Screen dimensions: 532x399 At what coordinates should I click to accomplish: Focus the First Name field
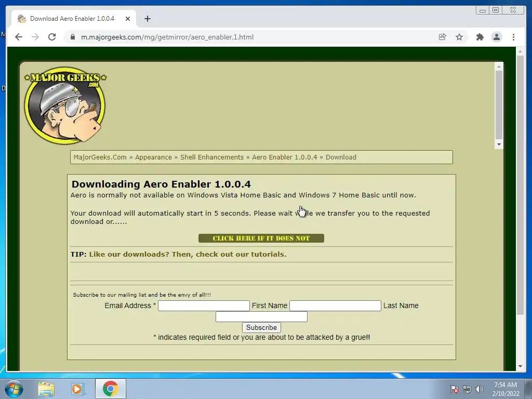(x=335, y=305)
